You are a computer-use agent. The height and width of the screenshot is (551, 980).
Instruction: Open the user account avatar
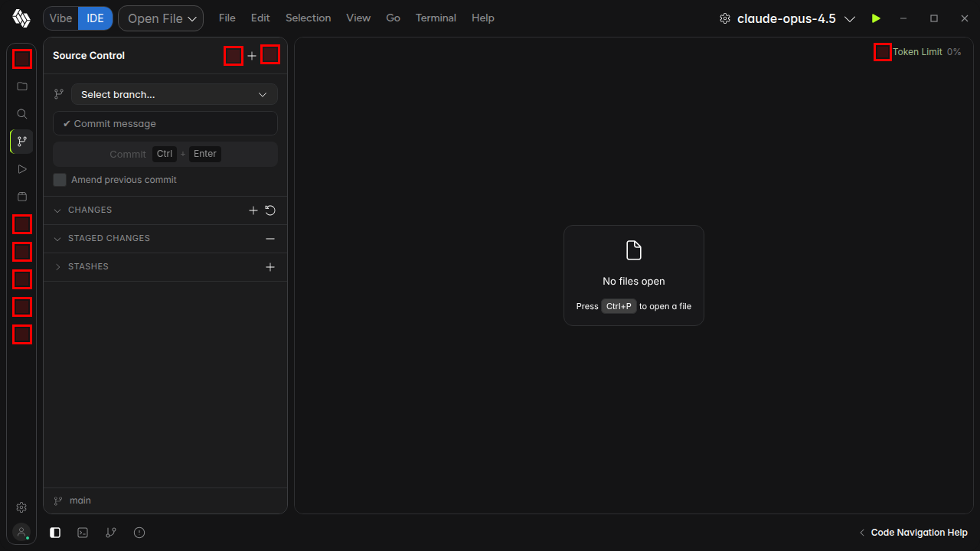21,532
